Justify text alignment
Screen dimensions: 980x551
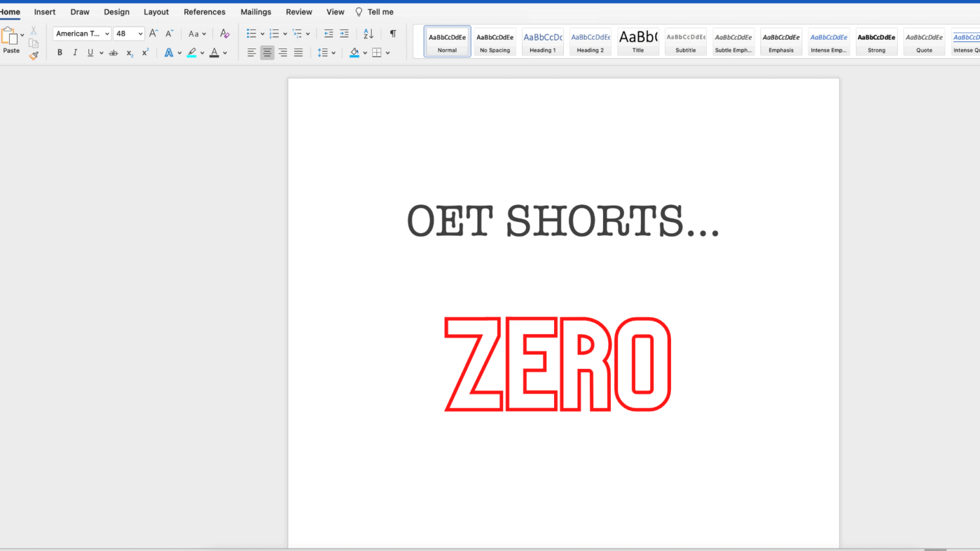299,52
